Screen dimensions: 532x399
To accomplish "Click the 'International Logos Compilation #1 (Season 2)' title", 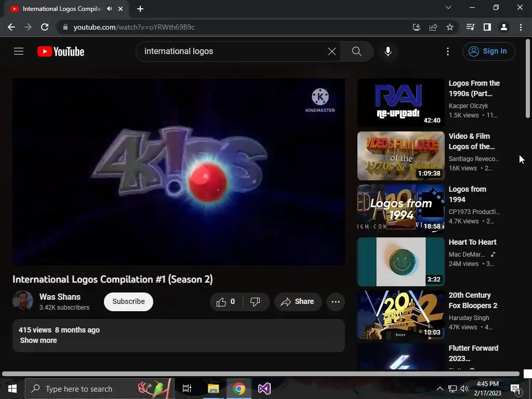I will [113, 279].
